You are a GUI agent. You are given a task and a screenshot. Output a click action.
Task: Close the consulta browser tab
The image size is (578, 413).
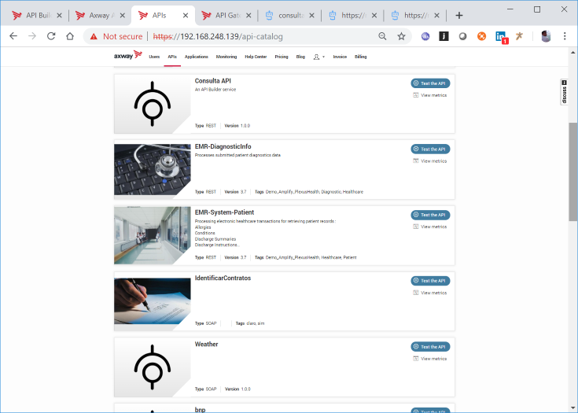311,15
